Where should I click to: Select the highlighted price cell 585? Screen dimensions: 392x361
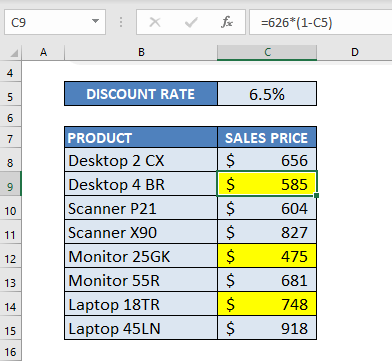pyautogui.click(x=267, y=184)
